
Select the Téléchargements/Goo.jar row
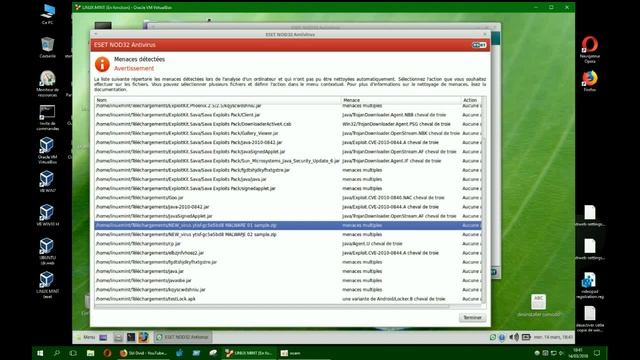288,198
